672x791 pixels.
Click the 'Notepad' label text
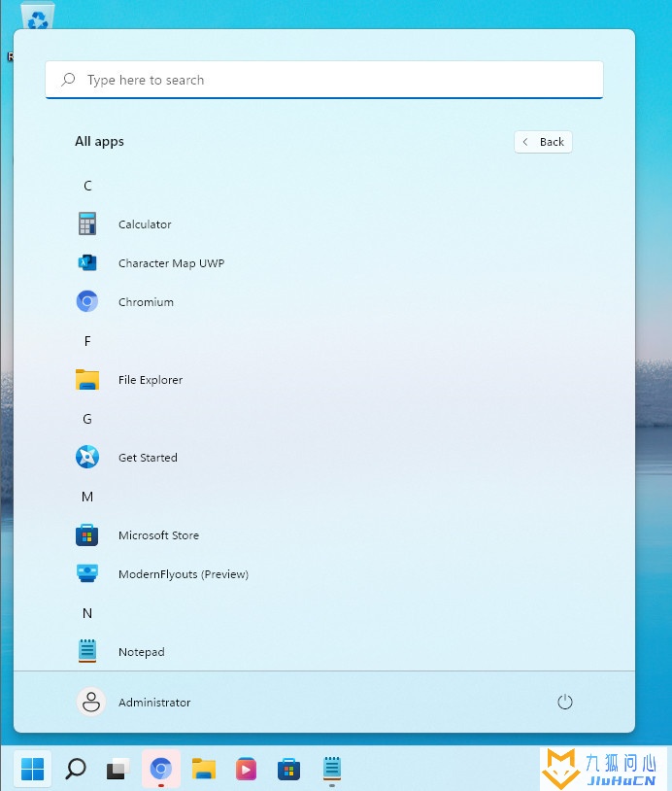(141, 652)
